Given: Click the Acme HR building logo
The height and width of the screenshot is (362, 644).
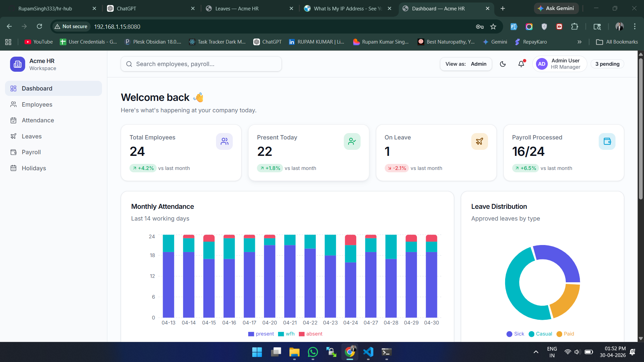Looking at the screenshot, I should point(17,64).
